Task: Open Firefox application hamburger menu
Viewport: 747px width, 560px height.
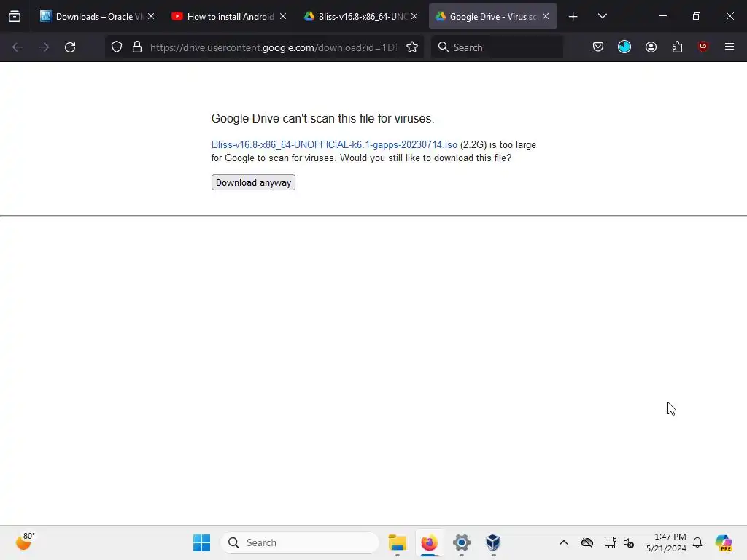Action: (x=729, y=47)
